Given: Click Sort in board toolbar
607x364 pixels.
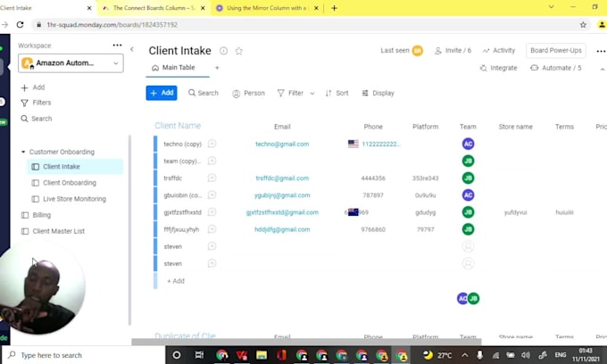Looking at the screenshot, I should (337, 93).
